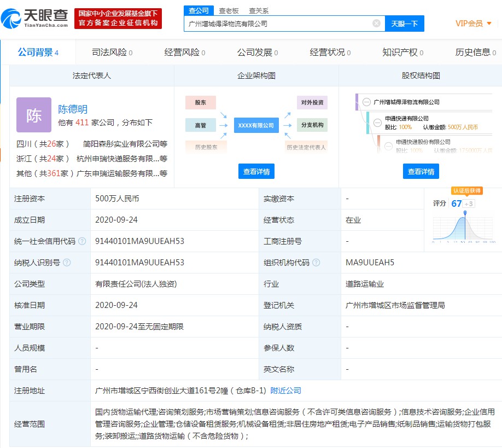
Task: Click 查看详情 under 股权结构图
Action: click(421, 171)
